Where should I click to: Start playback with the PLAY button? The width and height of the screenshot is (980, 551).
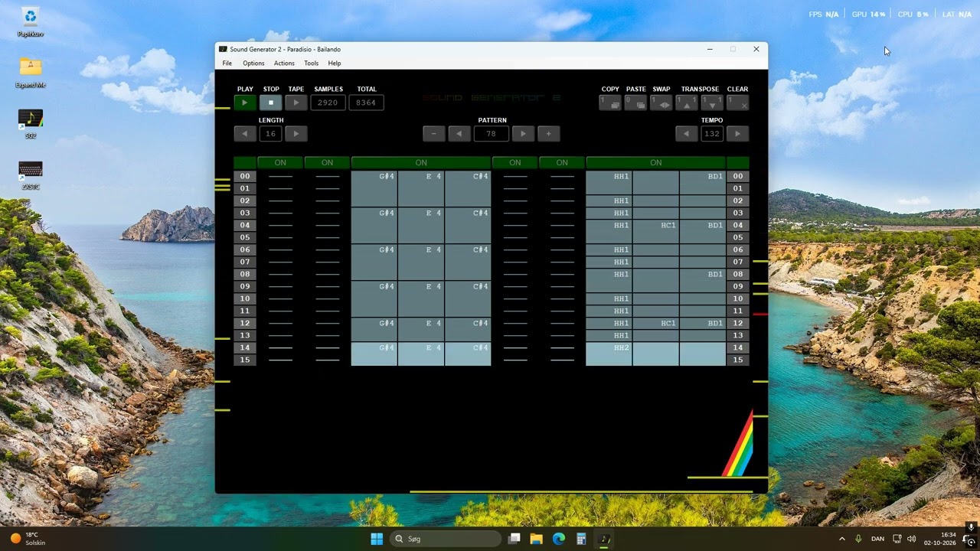click(245, 103)
